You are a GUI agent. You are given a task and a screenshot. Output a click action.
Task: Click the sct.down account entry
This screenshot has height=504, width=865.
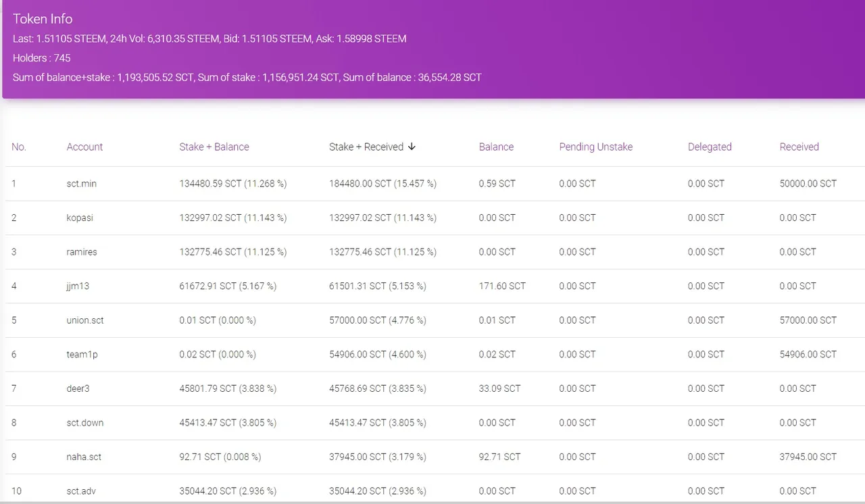[x=84, y=422]
